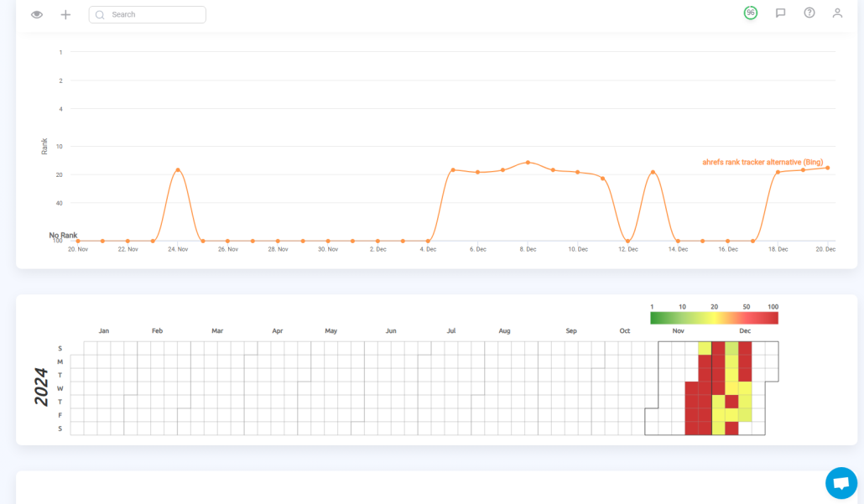Image resolution: width=864 pixels, height=504 pixels.
Task: Open the green 96 score indicator
Action: [750, 13]
